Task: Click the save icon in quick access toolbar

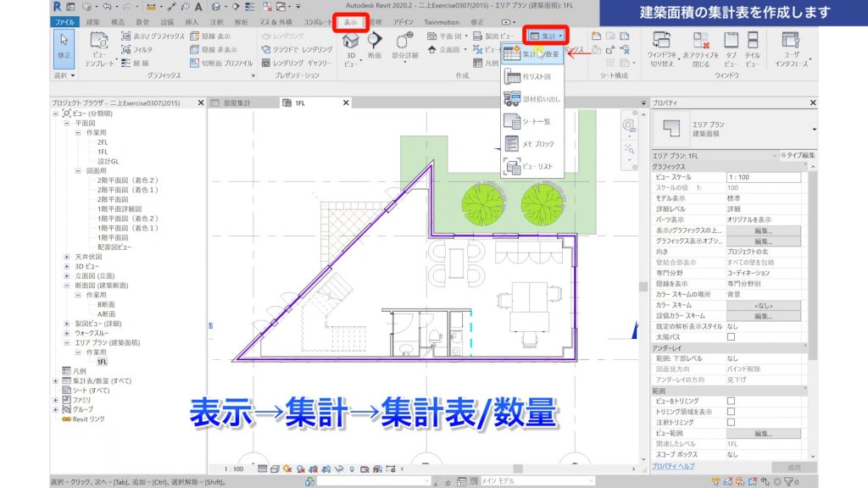Action: 71,8
